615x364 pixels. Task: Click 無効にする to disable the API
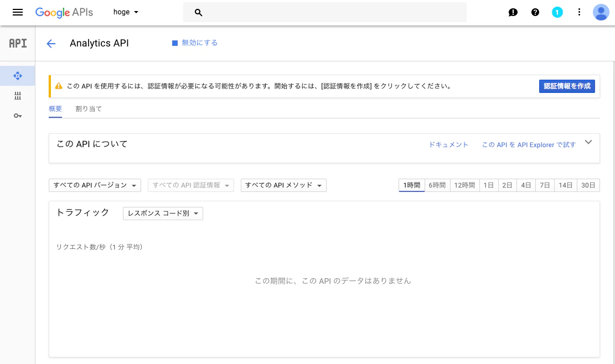click(195, 43)
